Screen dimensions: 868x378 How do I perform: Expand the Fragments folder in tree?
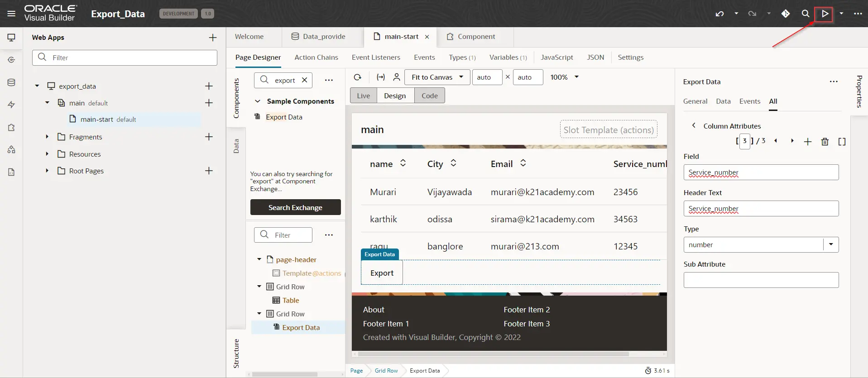pos(47,137)
